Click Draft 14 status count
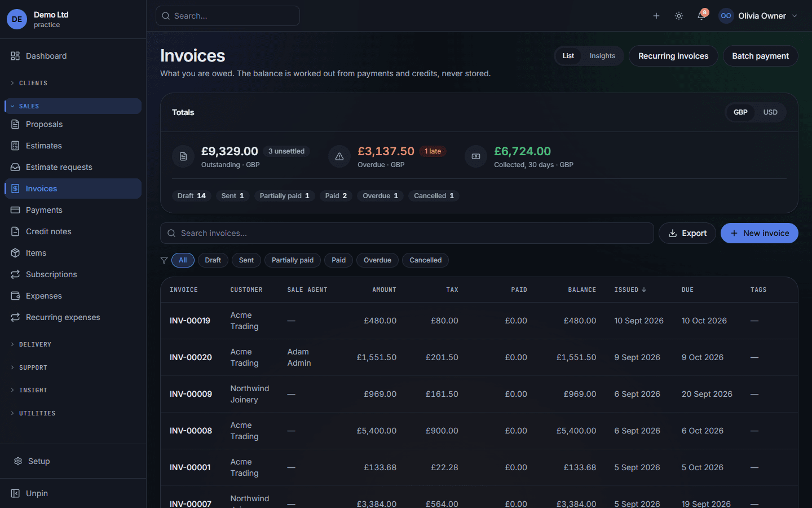The width and height of the screenshot is (812, 508). tap(192, 196)
